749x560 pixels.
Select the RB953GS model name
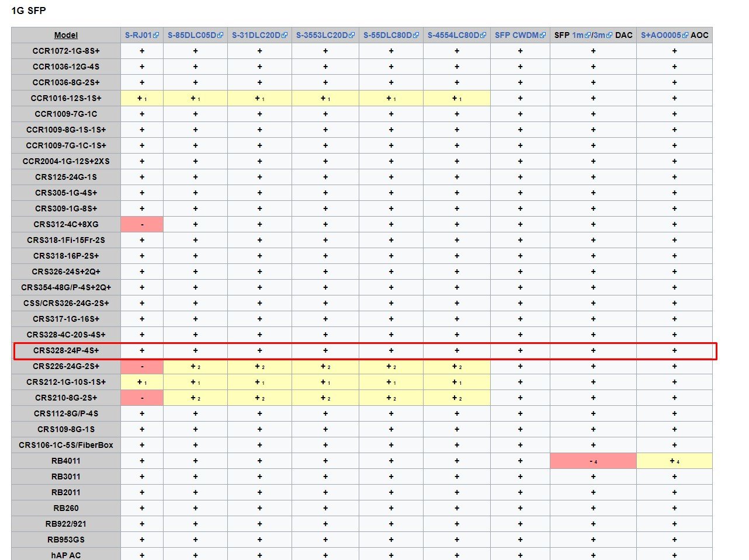(x=66, y=540)
